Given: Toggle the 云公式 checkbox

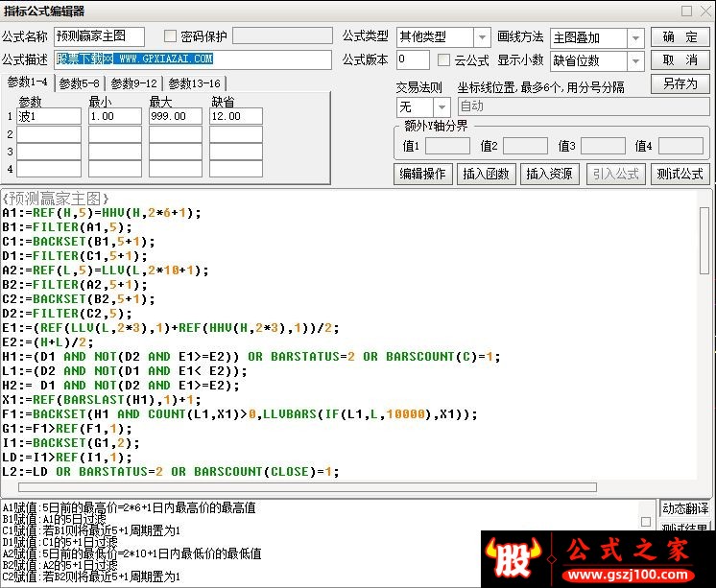Looking at the screenshot, I should coord(443,60).
